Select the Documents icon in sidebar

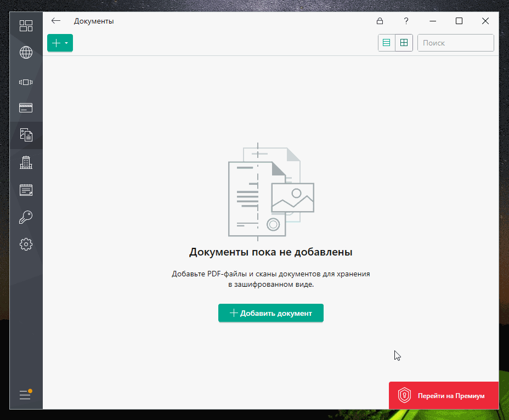26,135
